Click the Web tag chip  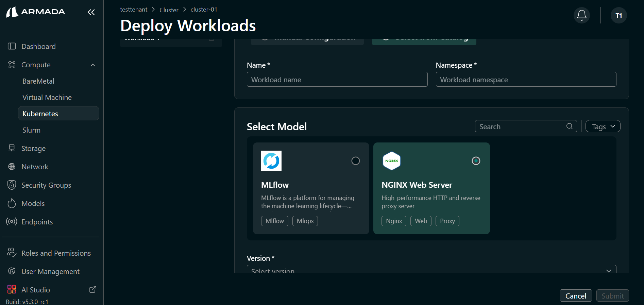(421, 221)
